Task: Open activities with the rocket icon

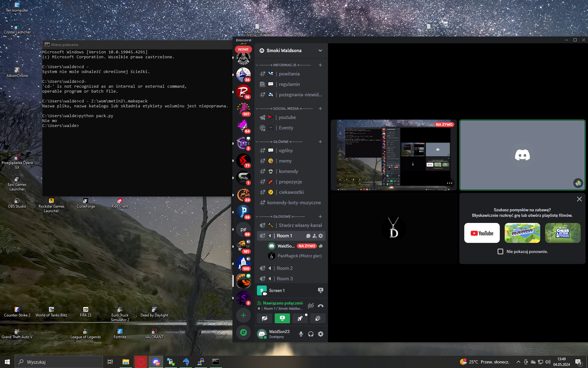Action: point(300,318)
